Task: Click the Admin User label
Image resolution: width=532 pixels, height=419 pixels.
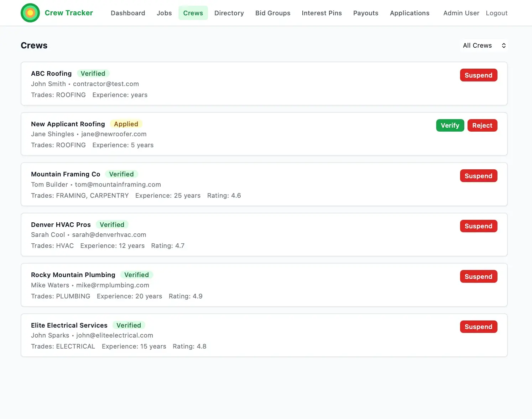Action: point(461,13)
